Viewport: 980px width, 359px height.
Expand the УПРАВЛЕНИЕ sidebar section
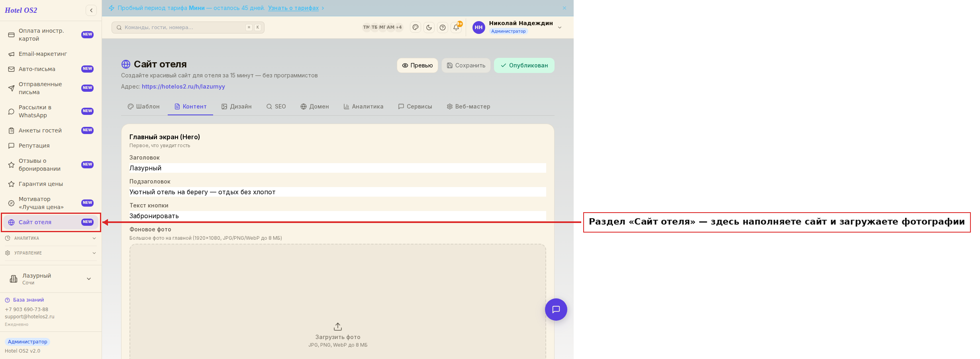51,253
